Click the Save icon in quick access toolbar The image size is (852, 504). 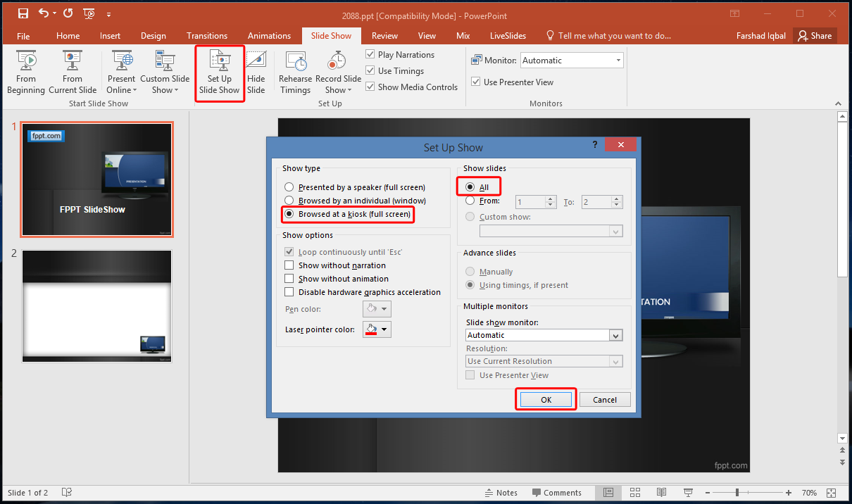tap(23, 13)
